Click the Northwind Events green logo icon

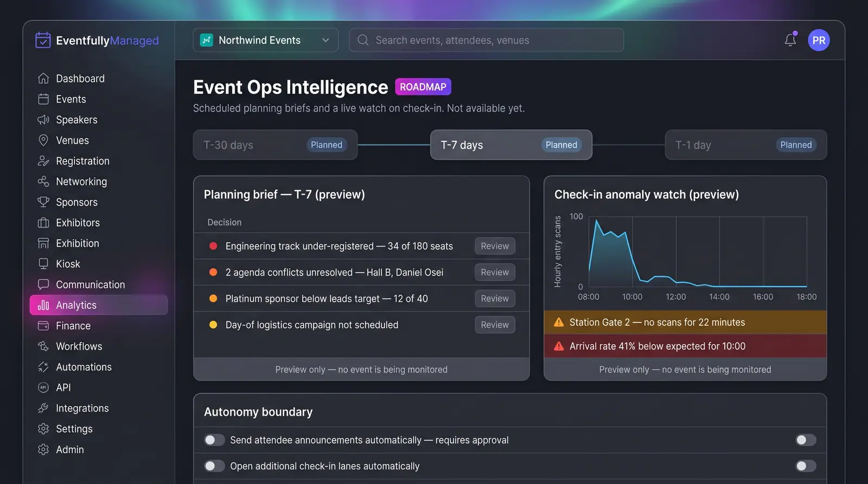click(x=207, y=40)
